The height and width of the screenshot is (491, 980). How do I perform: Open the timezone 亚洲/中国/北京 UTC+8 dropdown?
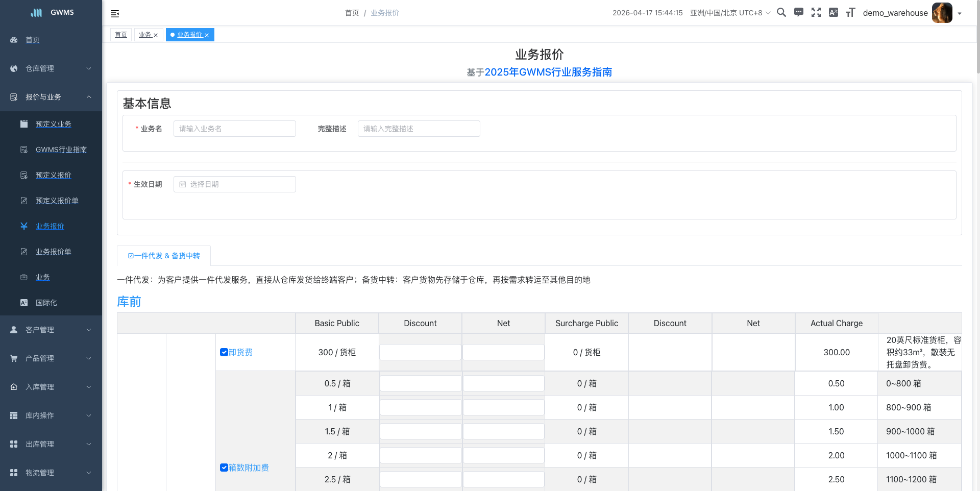tap(730, 13)
